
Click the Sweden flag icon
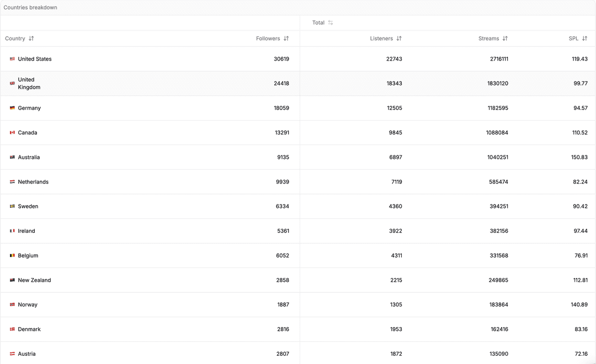click(x=12, y=206)
